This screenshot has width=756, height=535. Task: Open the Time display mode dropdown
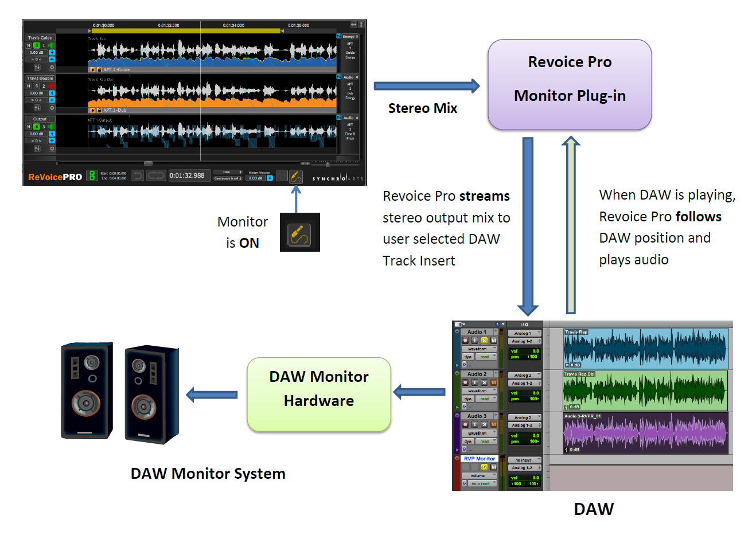click(228, 172)
